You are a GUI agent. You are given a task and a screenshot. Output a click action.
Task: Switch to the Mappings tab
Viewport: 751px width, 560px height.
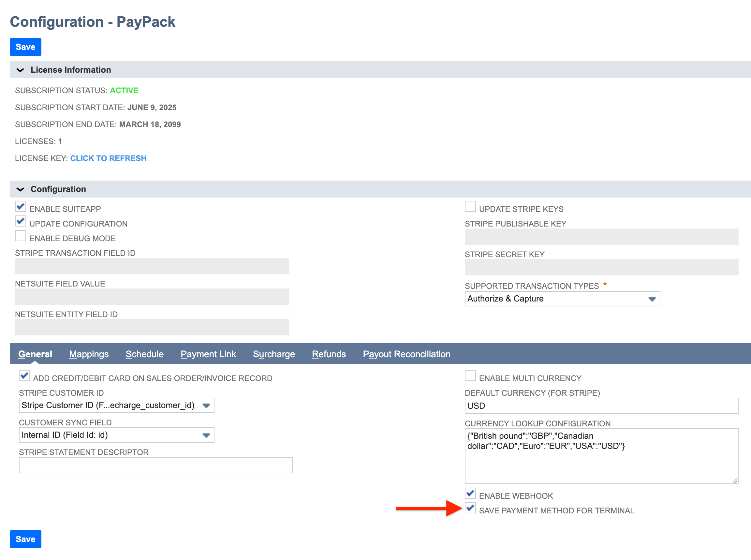[89, 354]
